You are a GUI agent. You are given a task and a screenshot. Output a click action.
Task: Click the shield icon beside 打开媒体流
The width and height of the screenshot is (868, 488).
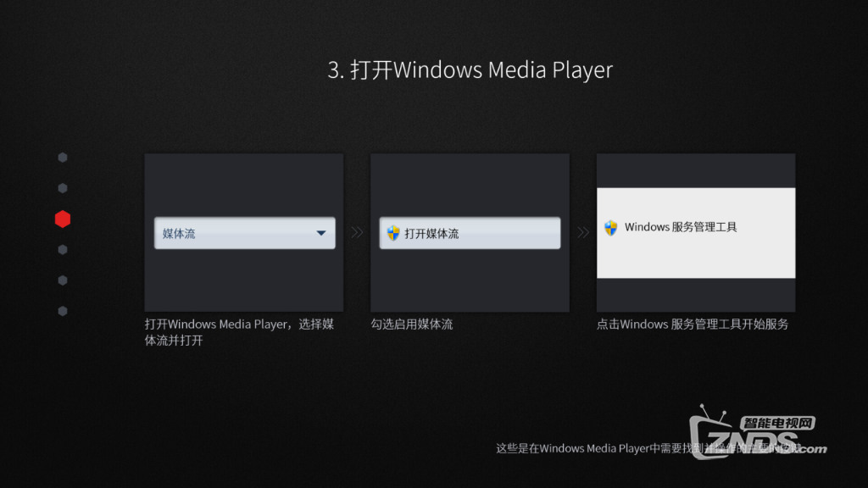(x=393, y=234)
